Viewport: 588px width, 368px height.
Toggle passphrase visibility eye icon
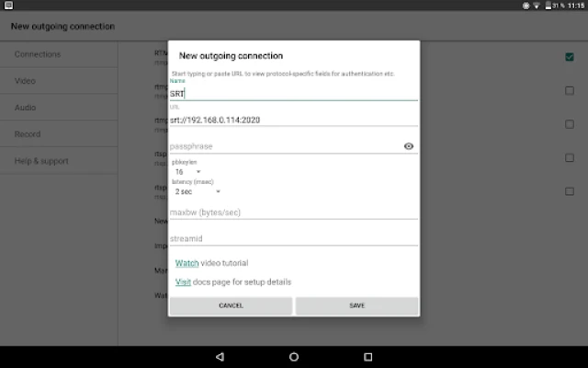point(408,146)
